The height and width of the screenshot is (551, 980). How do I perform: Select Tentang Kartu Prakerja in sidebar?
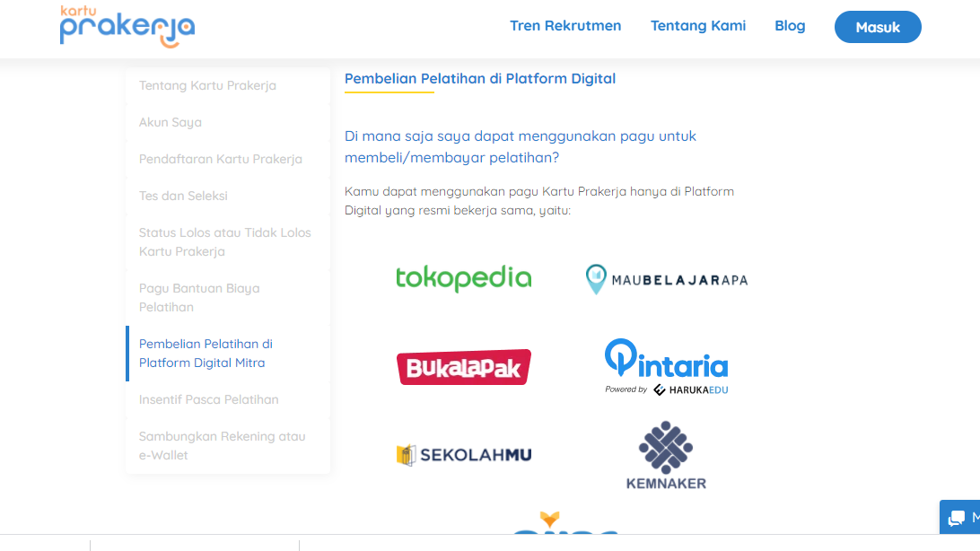pyautogui.click(x=228, y=85)
